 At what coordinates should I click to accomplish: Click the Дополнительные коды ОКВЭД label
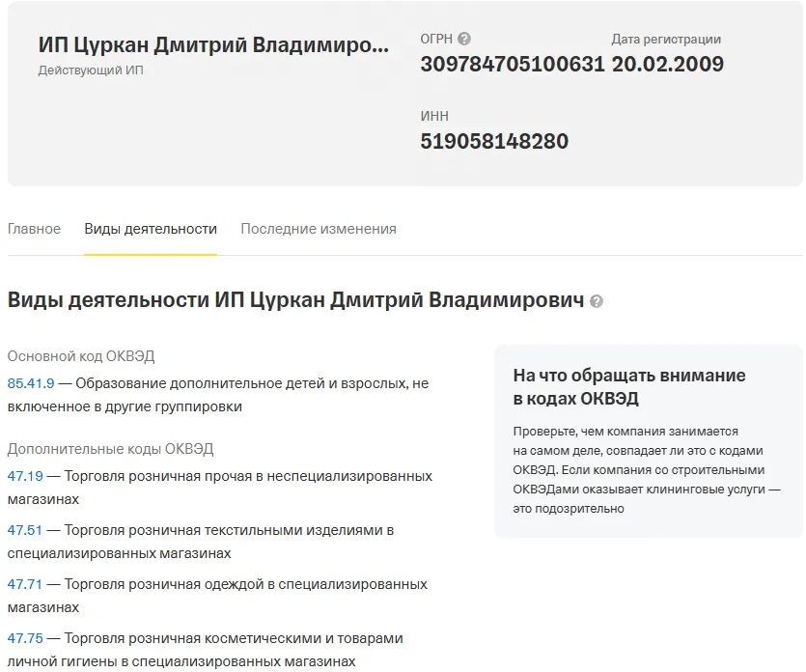(x=110, y=449)
